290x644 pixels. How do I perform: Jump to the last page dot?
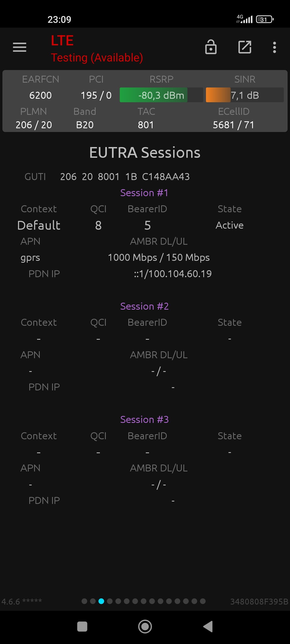[x=203, y=601]
